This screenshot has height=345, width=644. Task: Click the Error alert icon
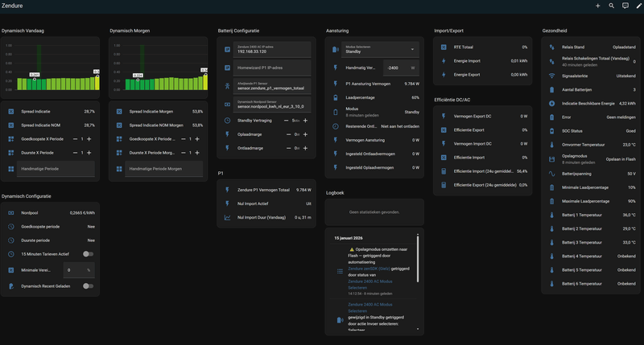551,117
